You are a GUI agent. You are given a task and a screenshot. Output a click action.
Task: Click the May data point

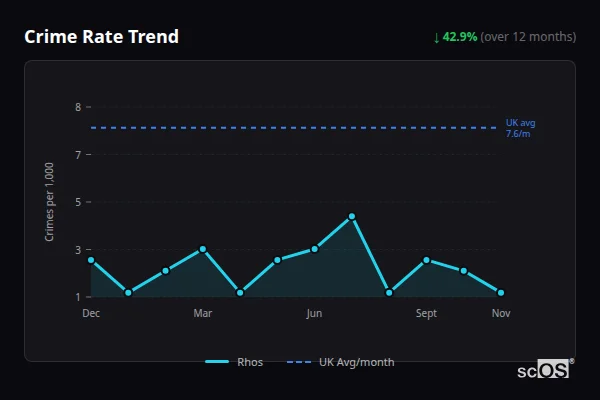(x=277, y=260)
